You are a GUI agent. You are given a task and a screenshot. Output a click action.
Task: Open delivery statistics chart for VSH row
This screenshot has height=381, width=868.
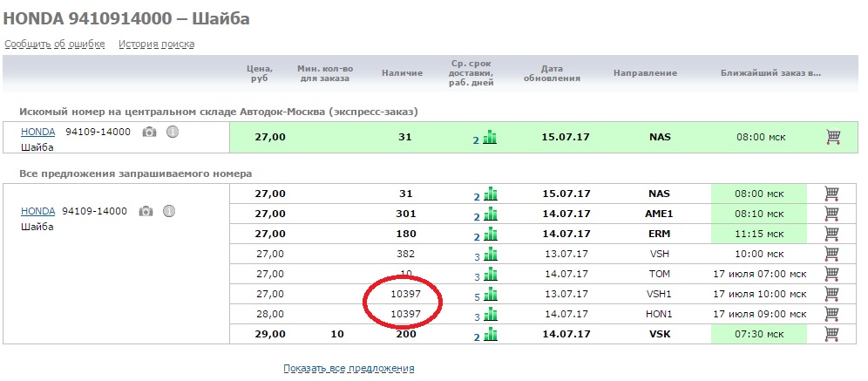coord(491,255)
